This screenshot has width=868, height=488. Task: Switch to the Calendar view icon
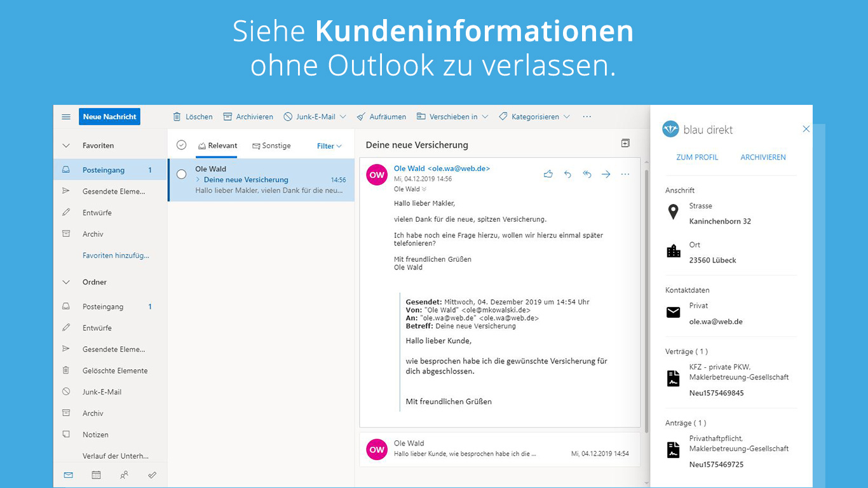(96, 475)
